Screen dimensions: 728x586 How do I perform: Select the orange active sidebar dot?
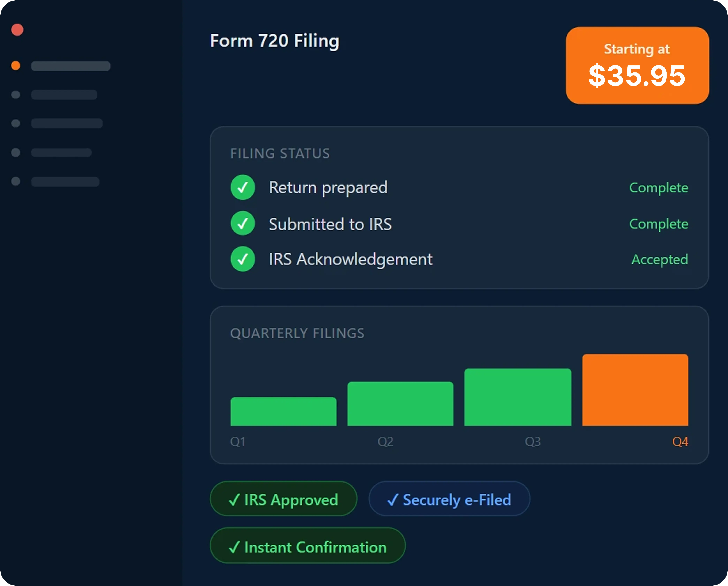16,65
